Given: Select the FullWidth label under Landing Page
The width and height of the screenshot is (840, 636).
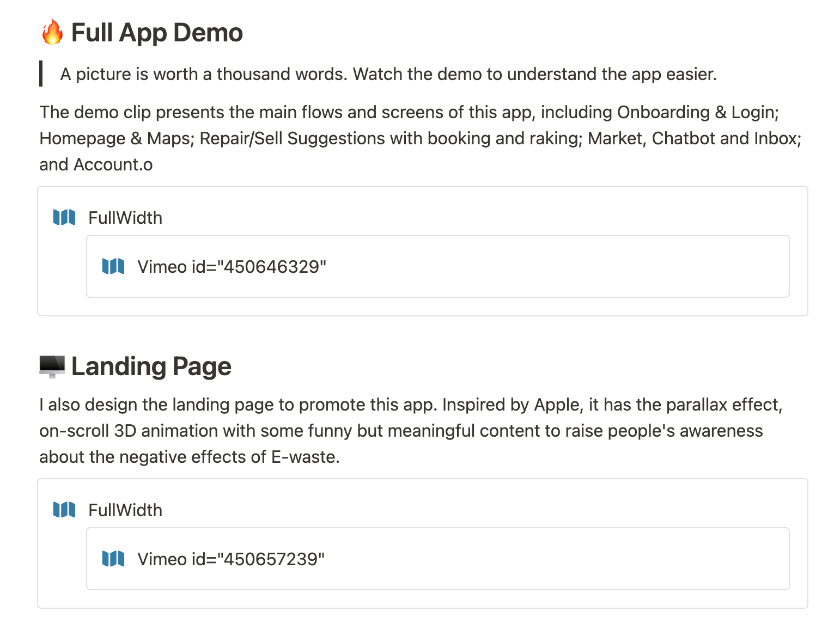Looking at the screenshot, I should (x=125, y=510).
